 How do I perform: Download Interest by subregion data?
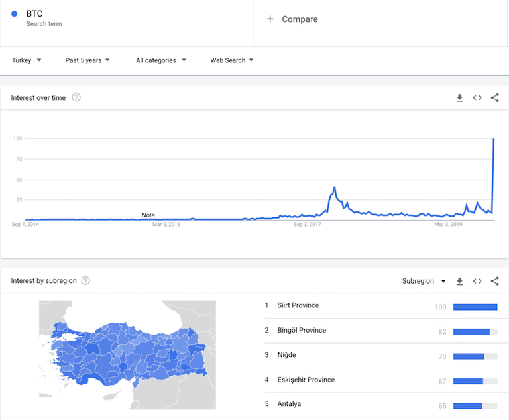[459, 281]
